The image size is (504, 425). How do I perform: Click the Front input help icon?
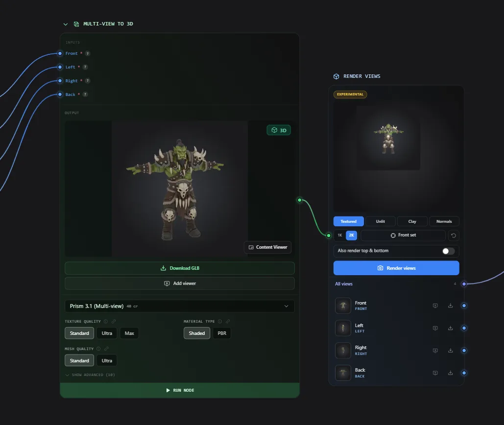pos(87,54)
